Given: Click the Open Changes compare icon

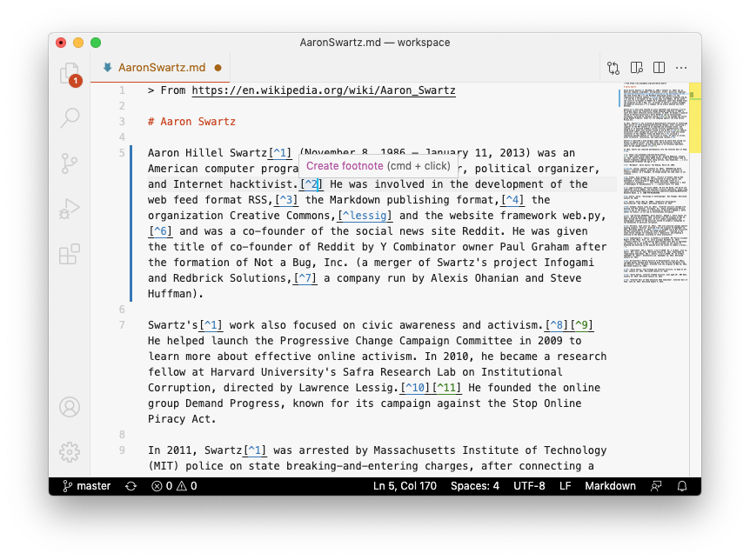Looking at the screenshot, I should (613, 68).
